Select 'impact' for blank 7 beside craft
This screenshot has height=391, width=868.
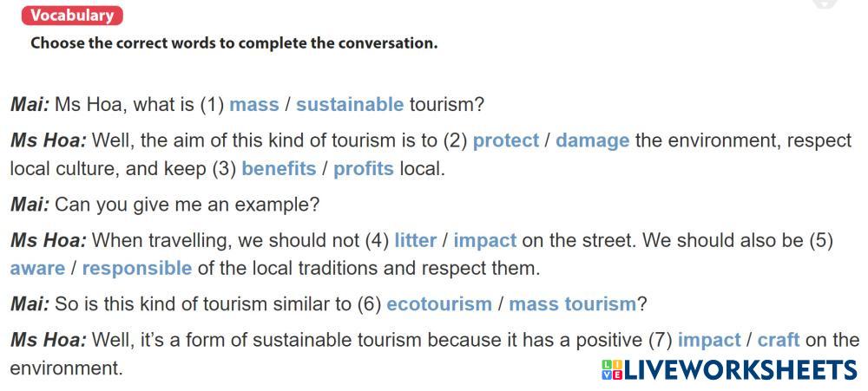(x=709, y=340)
